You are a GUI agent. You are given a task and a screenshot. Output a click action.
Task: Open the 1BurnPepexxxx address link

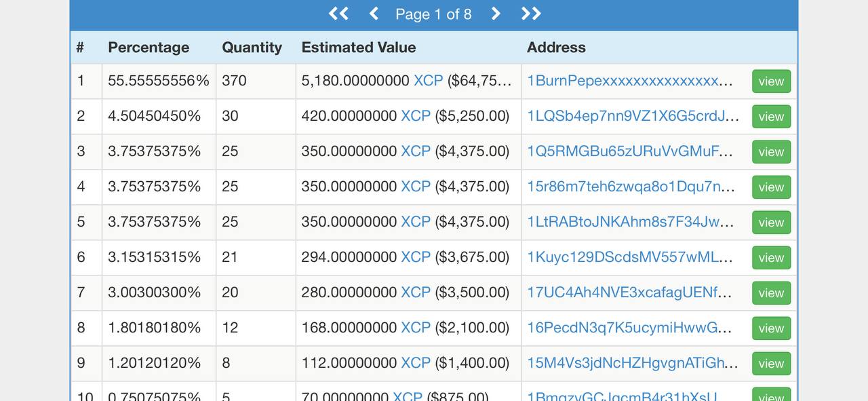pyautogui.click(x=630, y=81)
